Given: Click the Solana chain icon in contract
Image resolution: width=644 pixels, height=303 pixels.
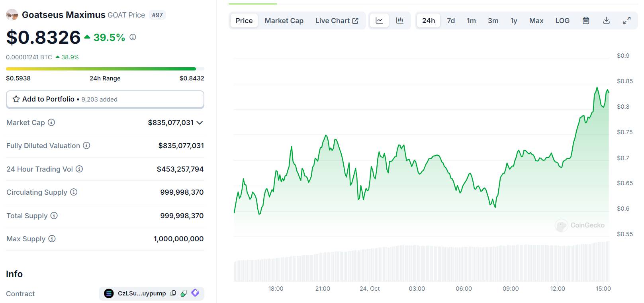Looking at the screenshot, I should [x=109, y=293].
